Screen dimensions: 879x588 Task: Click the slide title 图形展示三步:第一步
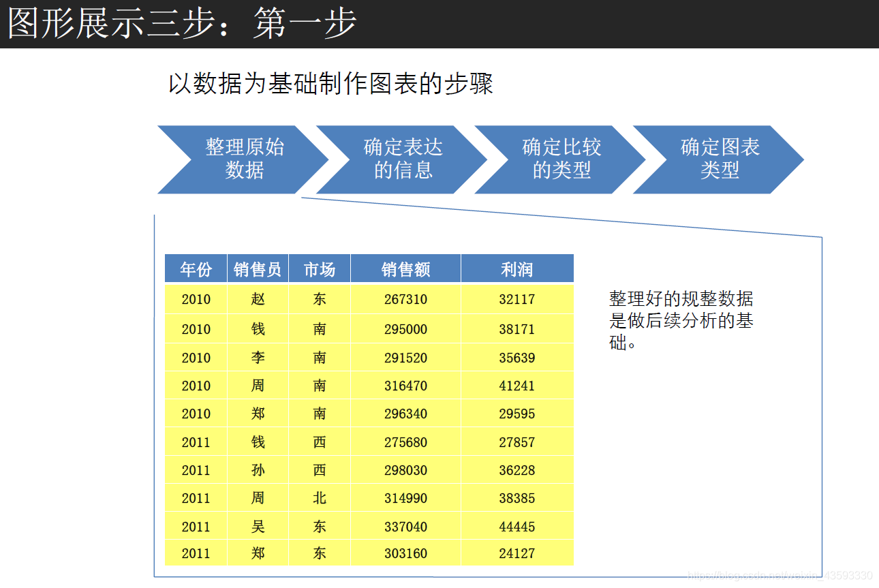tap(183, 24)
